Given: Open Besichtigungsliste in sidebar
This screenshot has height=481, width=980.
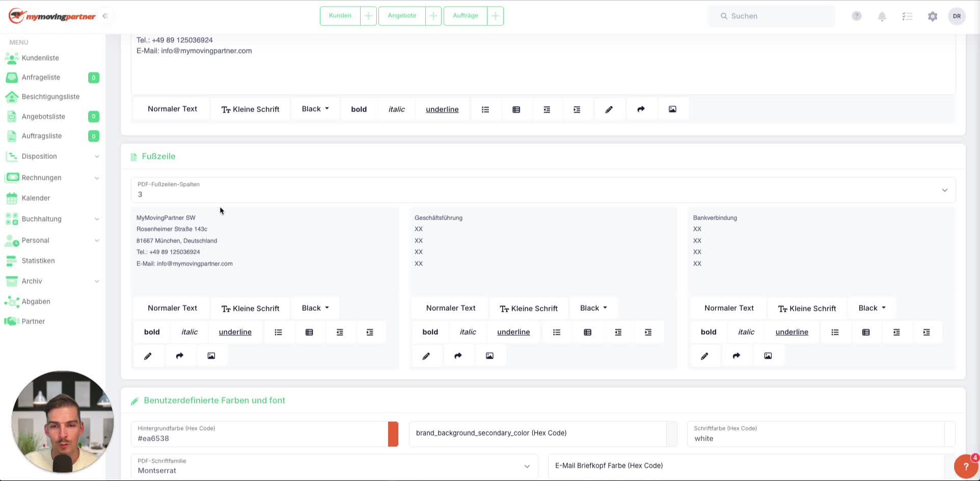Looking at the screenshot, I should [x=50, y=97].
